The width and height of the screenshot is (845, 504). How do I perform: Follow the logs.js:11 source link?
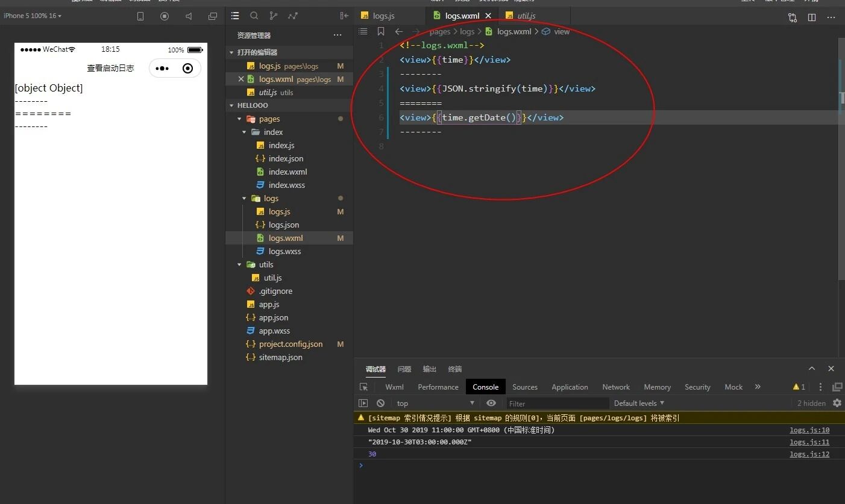tap(809, 442)
